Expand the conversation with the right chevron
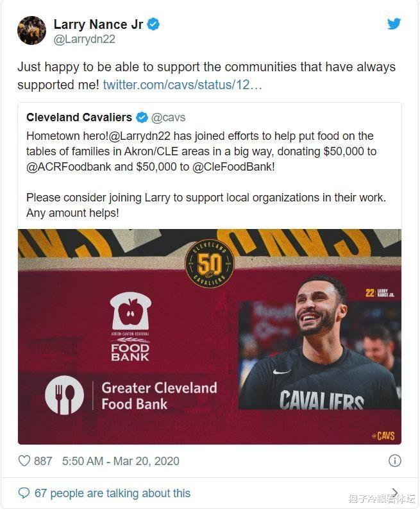 [395, 493]
